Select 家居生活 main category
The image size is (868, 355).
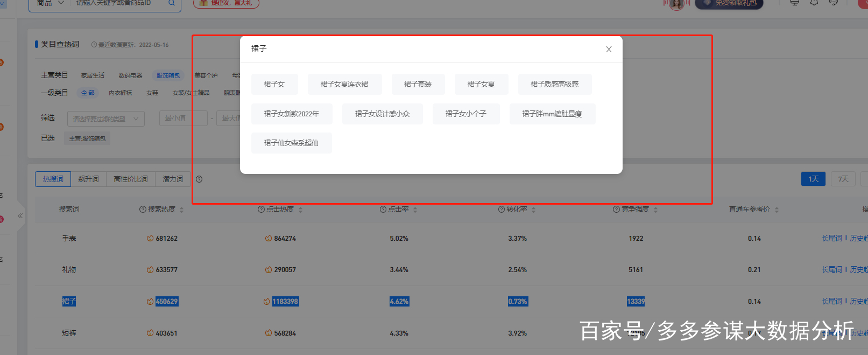(x=93, y=75)
